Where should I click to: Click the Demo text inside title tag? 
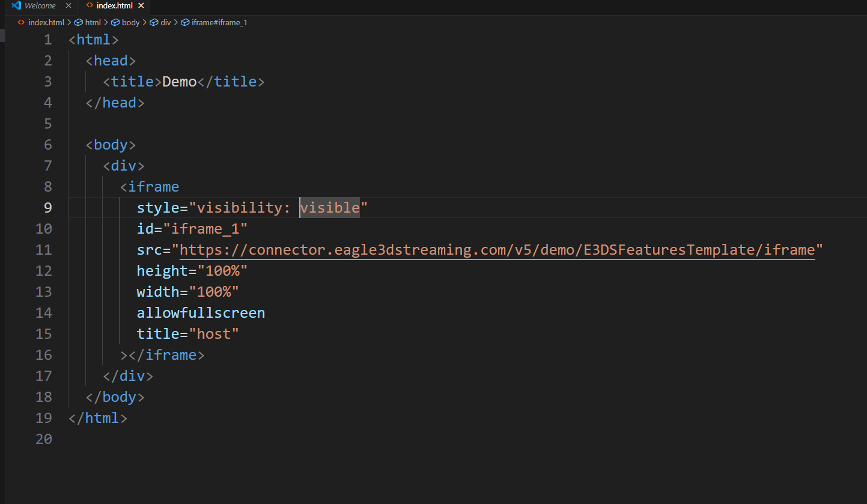179,82
